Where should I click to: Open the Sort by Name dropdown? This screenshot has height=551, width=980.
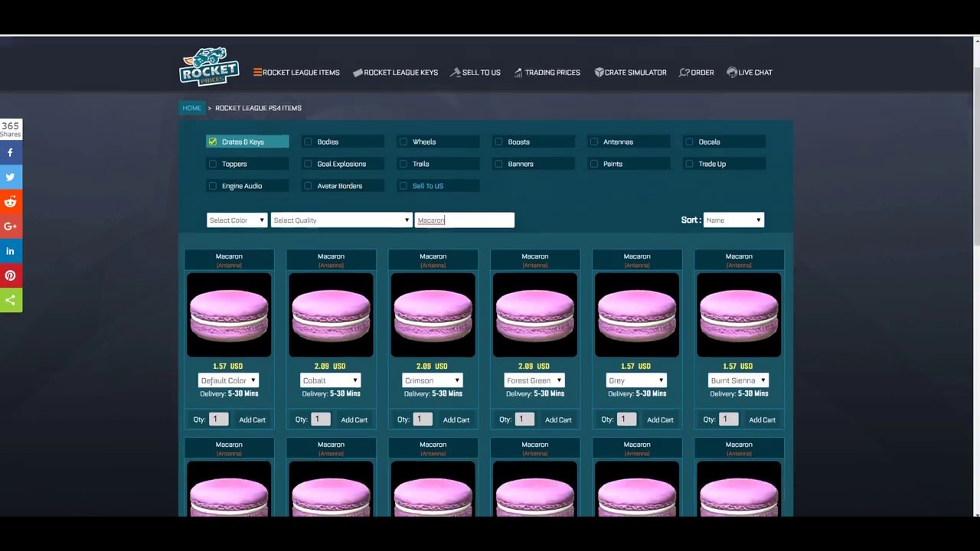[733, 220]
